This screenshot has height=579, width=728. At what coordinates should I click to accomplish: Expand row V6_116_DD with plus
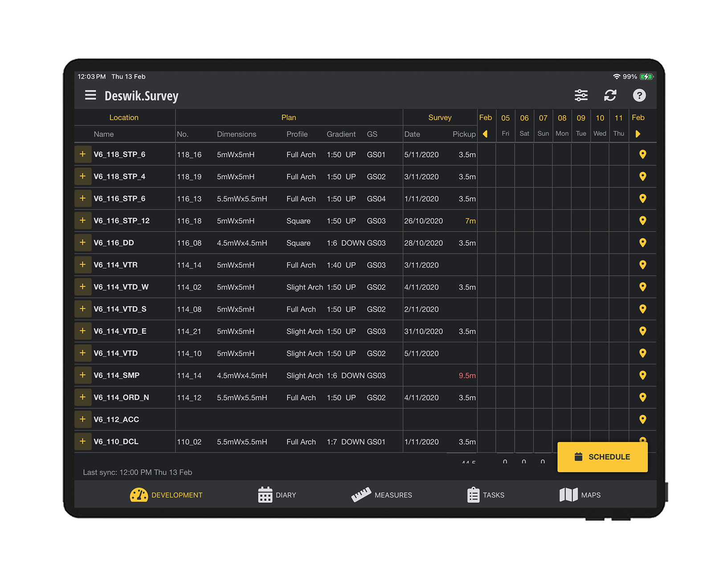point(83,242)
